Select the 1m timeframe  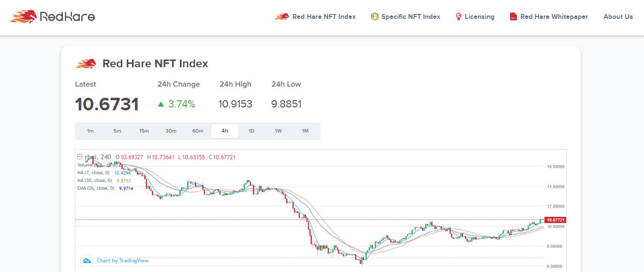pyautogui.click(x=90, y=131)
